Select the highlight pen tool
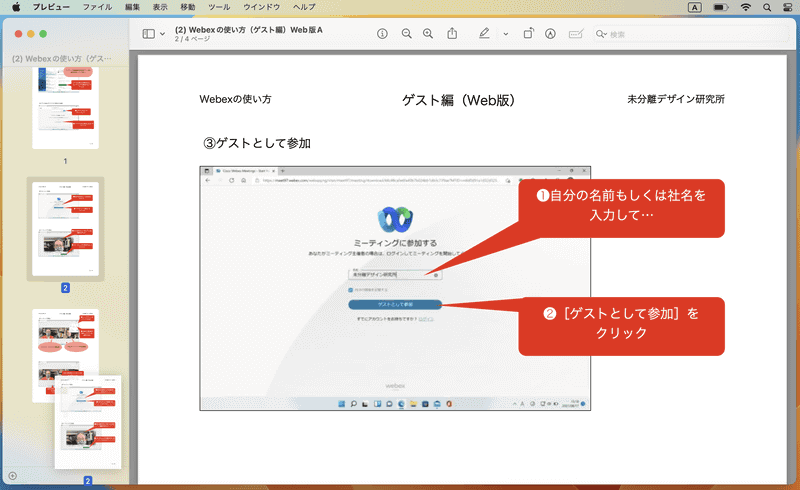This screenshot has width=800, height=490. click(484, 34)
